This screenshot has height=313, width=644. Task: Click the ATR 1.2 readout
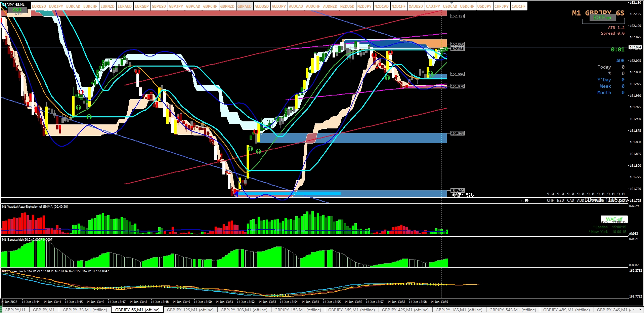click(x=616, y=28)
